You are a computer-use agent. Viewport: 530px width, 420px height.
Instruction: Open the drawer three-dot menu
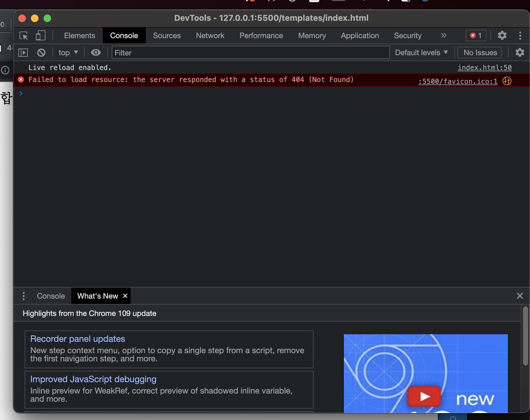24,296
